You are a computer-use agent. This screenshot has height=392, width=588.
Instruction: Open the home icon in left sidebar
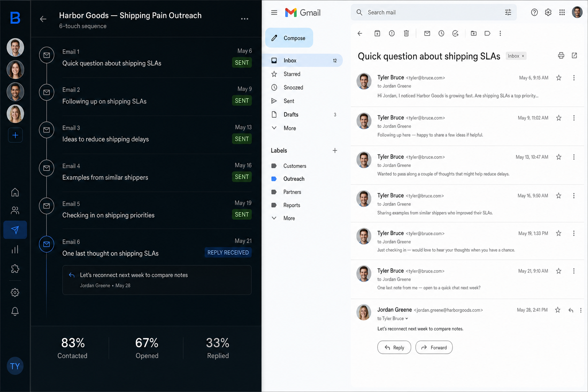[x=15, y=192]
